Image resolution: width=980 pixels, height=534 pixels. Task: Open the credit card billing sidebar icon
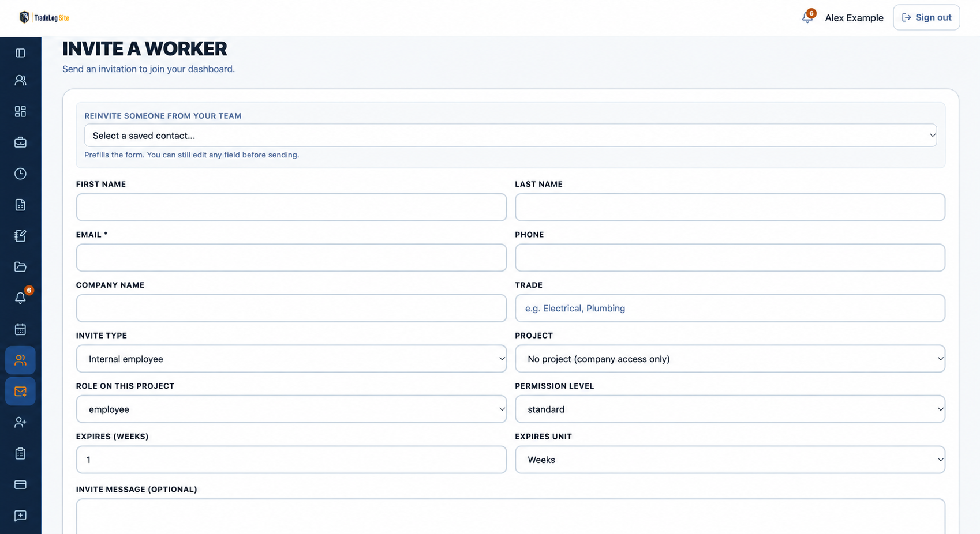20,485
